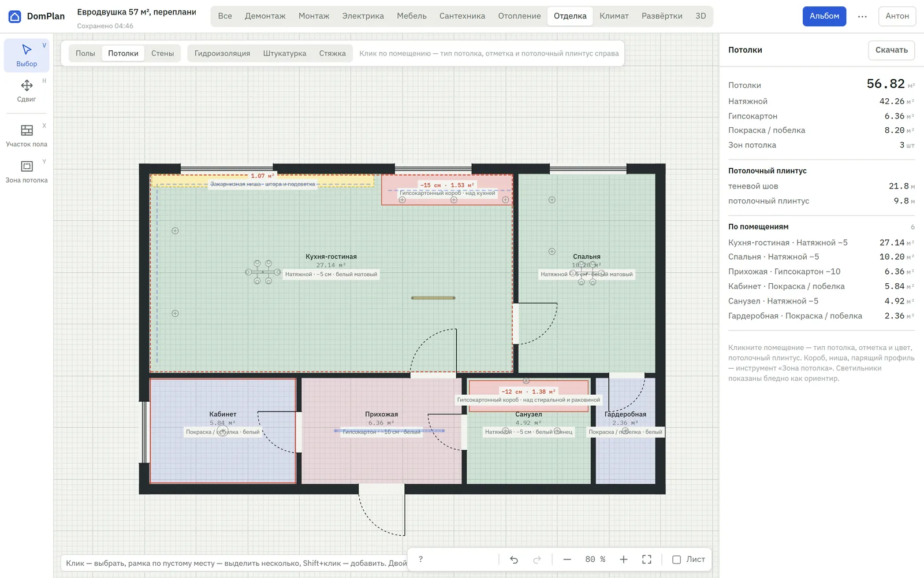Open the Штукатурка layer tab

click(x=285, y=53)
